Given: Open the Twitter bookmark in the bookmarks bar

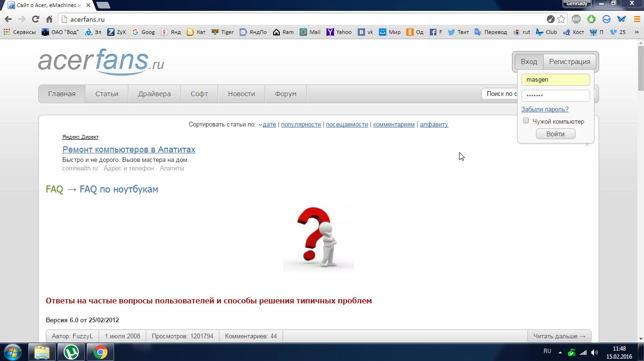Looking at the screenshot, I should [x=458, y=32].
